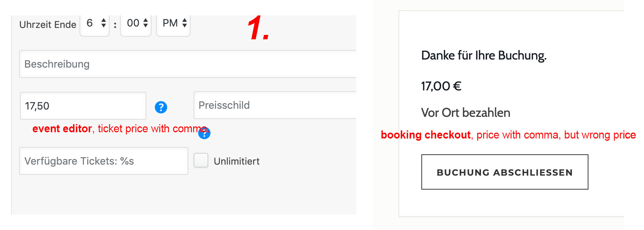
Task: Click the help icon beside the price field
Action: tap(161, 107)
